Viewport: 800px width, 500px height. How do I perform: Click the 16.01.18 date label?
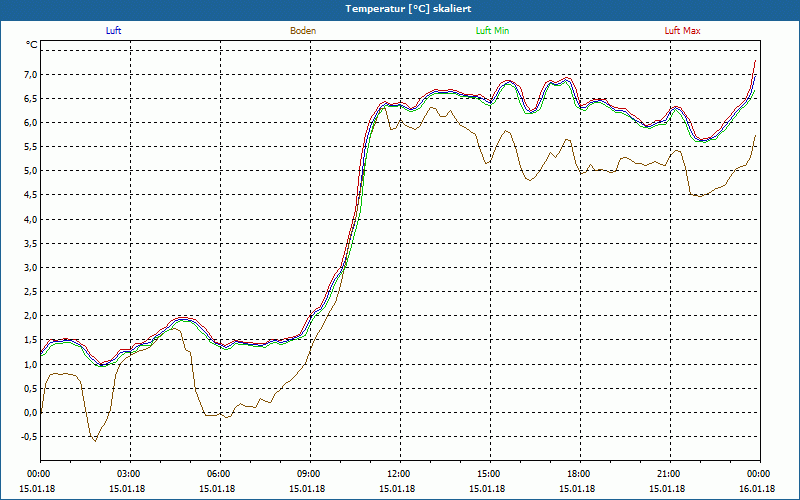(757, 489)
